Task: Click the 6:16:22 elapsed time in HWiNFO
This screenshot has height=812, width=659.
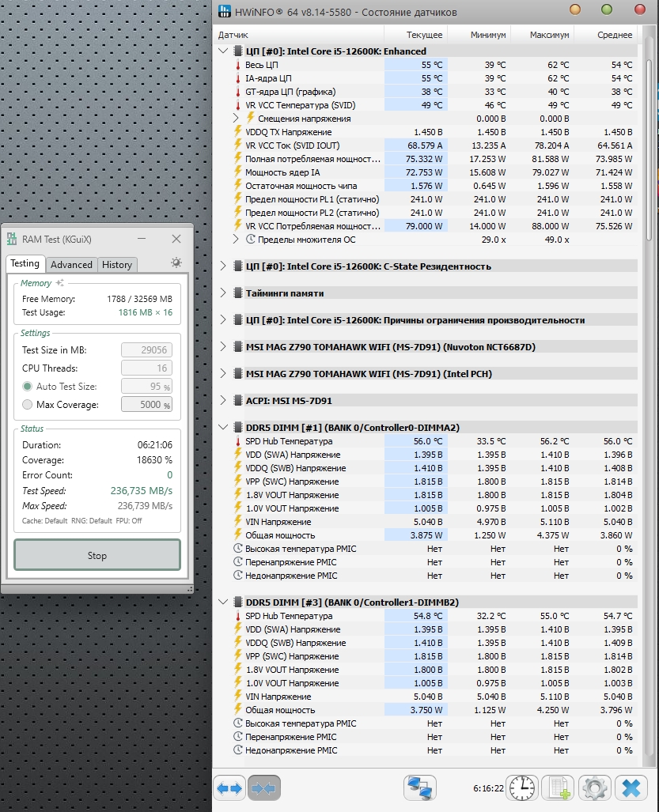Action: tap(488, 788)
